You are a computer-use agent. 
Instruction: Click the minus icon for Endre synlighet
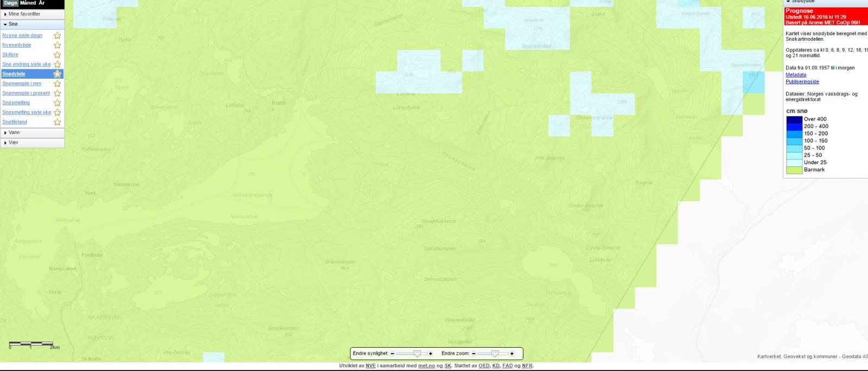coord(392,354)
